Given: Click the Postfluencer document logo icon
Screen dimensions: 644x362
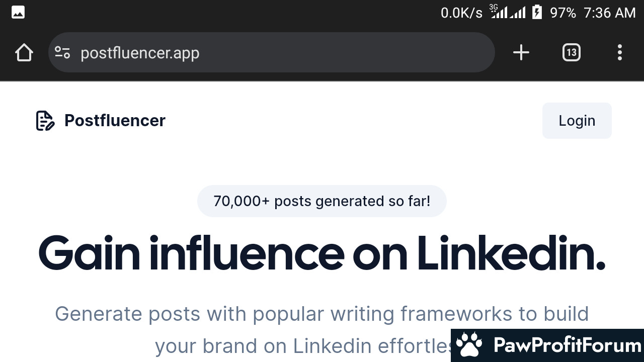Looking at the screenshot, I should coord(45,121).
